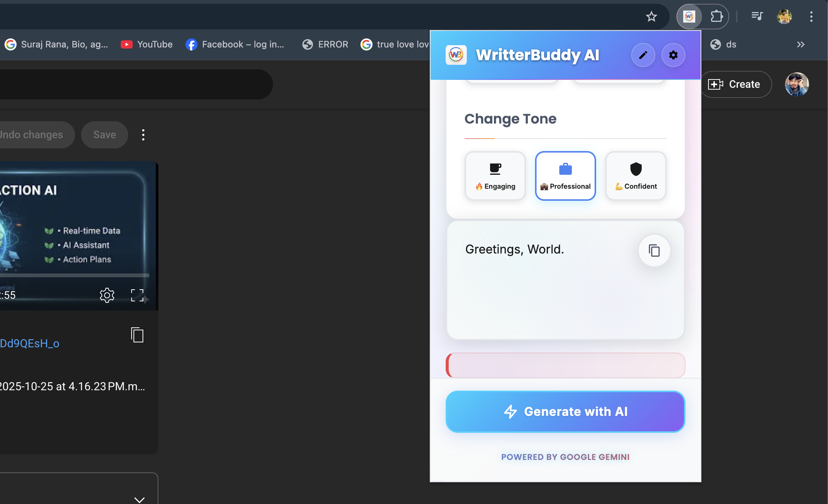The width and height of the screenshot is (828, 504).
Task: Open the Chrome extensions puzzle icon
Action: tap(716, 17)
